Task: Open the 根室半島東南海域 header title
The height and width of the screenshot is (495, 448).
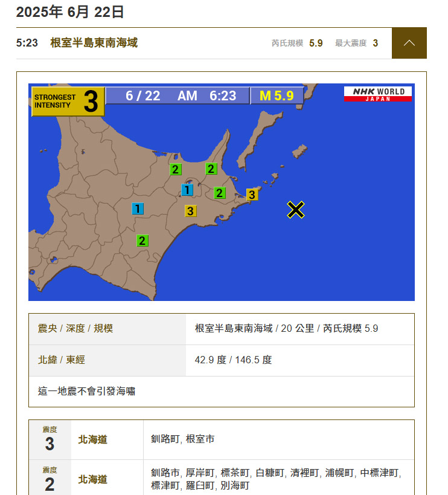Action: (94, 43)
